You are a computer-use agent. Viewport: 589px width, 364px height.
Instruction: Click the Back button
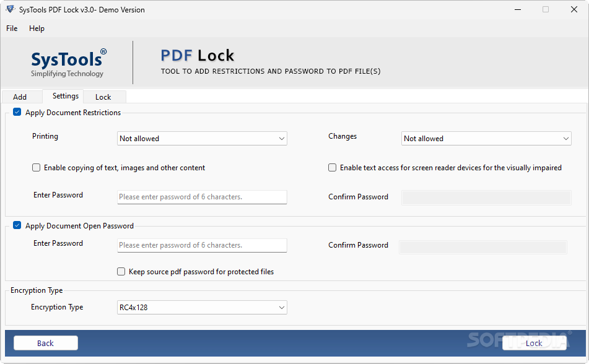[46, 343]
